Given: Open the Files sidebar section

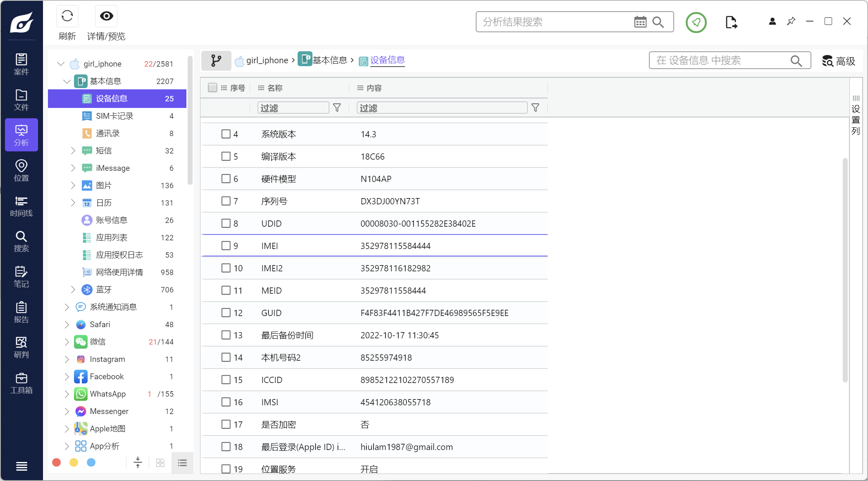Looking at the screenshot, I should point(21,100).
